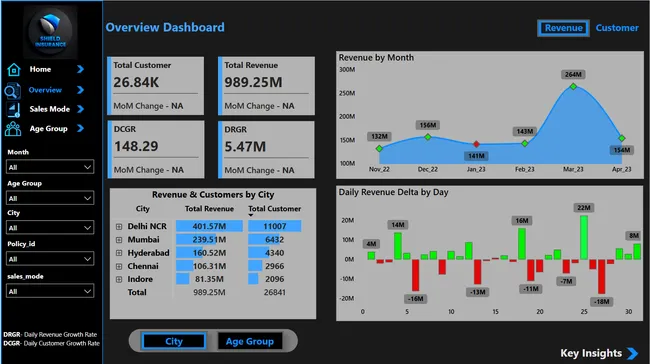Open the Sales Mode page
This screenshot has height=364, width=650.
tap(49, 109)
